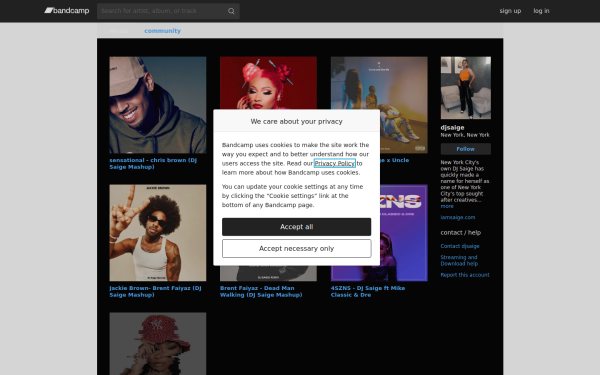
Task: Open the Privacy Policy link
Action: click(335, 163)
